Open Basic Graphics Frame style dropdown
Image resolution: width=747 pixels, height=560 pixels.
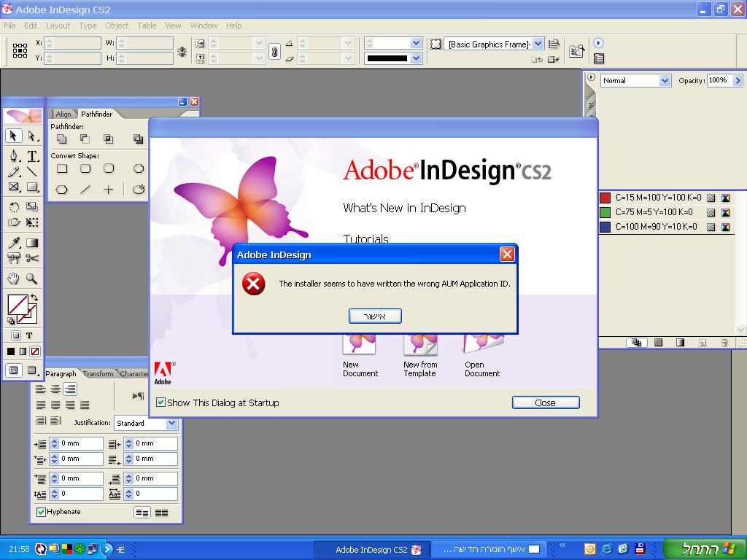click(538, 44)
